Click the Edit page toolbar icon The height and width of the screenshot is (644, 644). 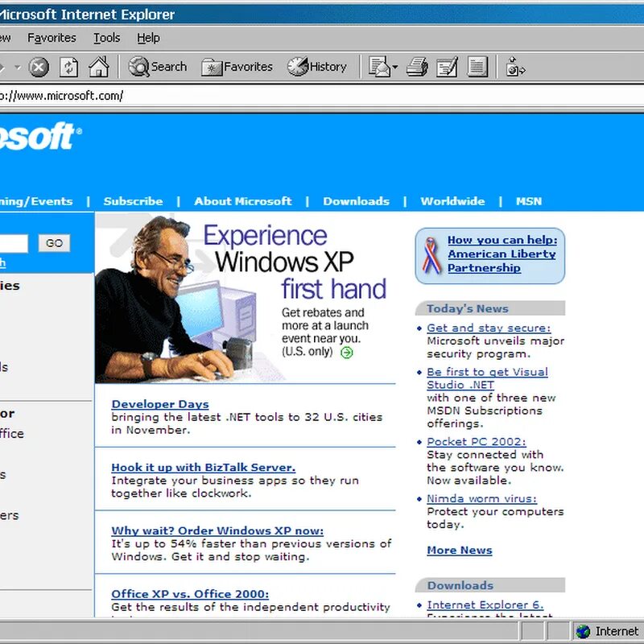pyautogui.click(x=447, y=67)
